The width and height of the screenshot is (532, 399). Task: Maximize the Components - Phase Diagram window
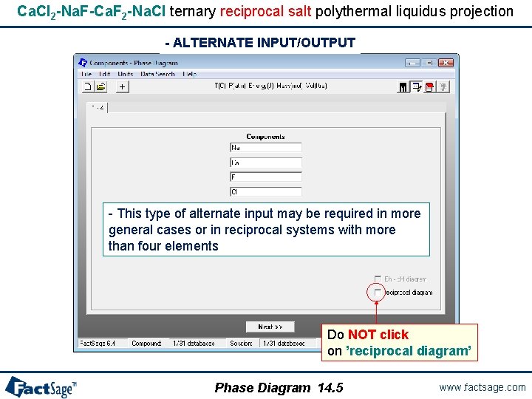click(429, 63)
